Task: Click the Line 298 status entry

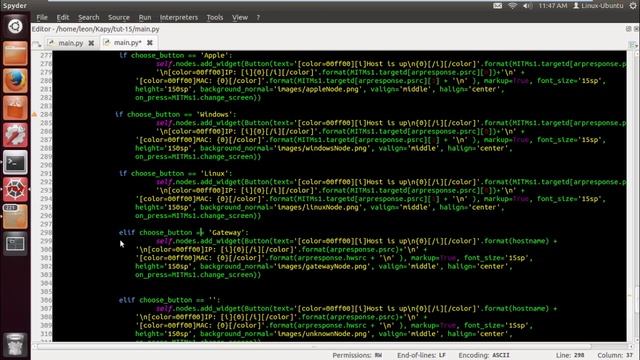Action: tap(570, 355)
